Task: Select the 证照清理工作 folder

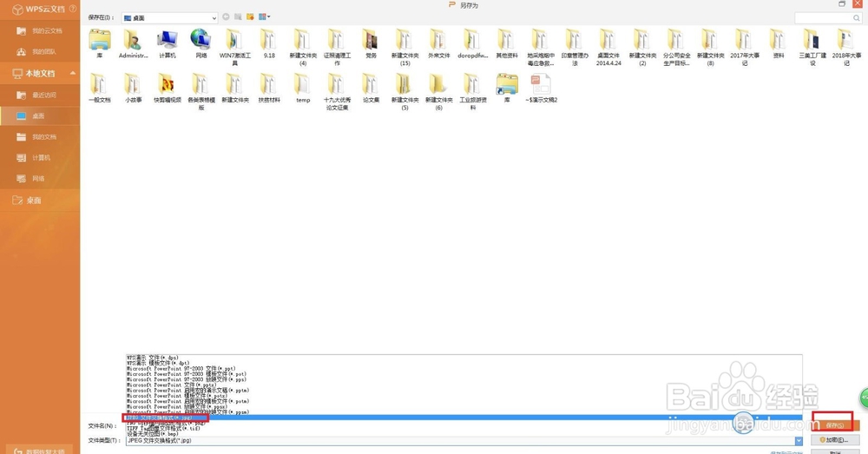Action: tap(337, 48)
